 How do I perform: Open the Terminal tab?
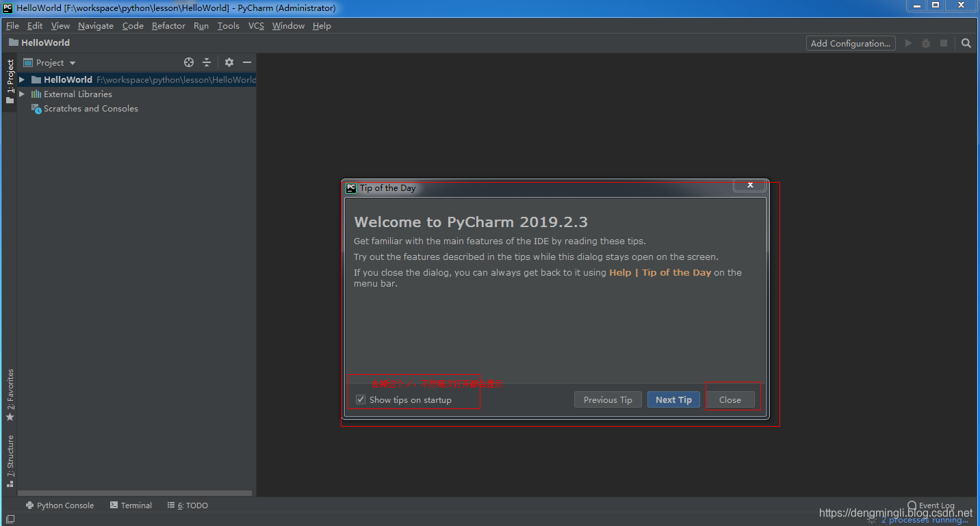coord(131,505)
